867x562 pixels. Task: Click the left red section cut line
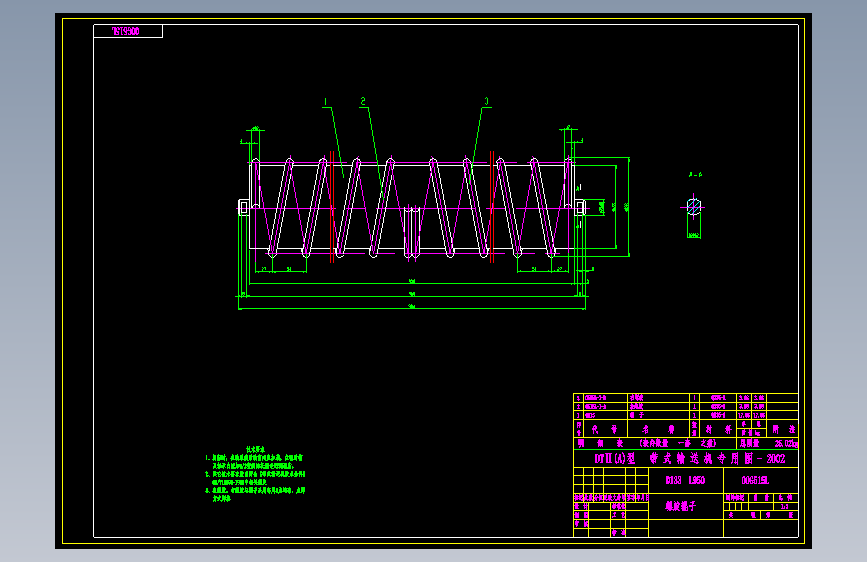tap(332, 206)
